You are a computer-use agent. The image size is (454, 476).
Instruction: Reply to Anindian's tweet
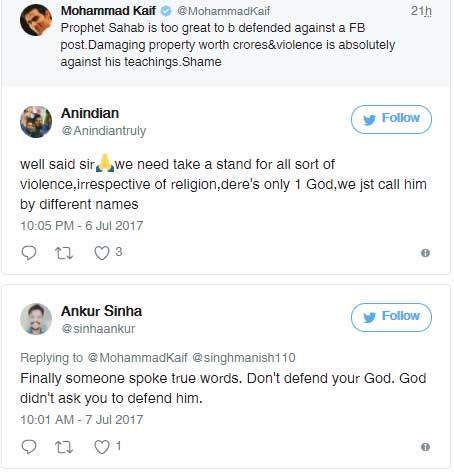(x=29, y=253)
